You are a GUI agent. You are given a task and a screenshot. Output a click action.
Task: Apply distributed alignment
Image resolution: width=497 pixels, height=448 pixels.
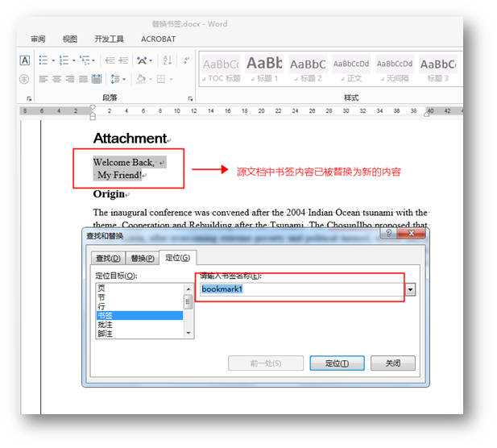pos(97,79)
